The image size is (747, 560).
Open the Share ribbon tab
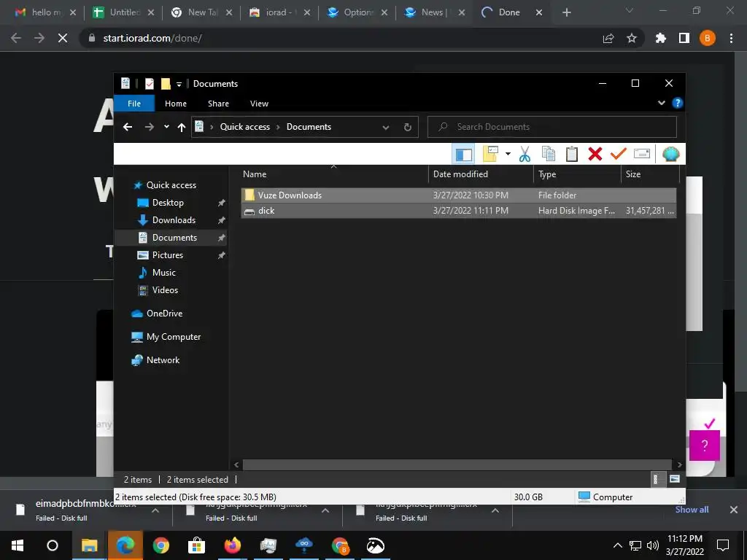point(218,104)
